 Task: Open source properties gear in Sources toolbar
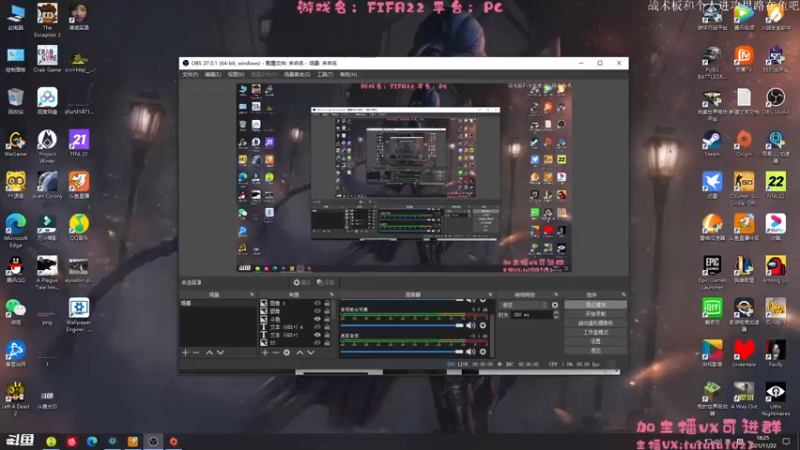coord(287,353)
